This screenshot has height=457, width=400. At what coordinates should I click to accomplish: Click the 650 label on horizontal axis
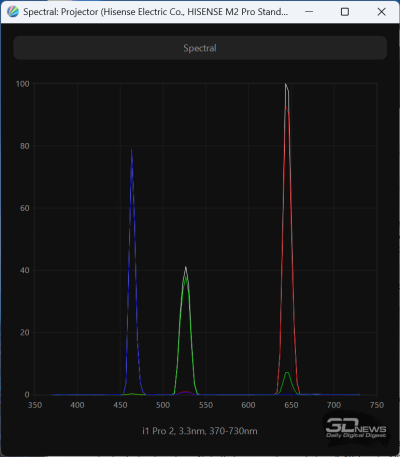291,405
